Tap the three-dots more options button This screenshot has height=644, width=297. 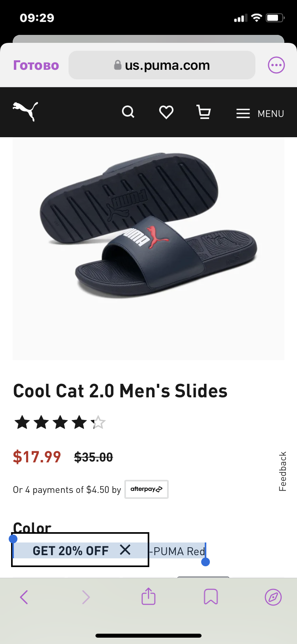tap(276, 65)
